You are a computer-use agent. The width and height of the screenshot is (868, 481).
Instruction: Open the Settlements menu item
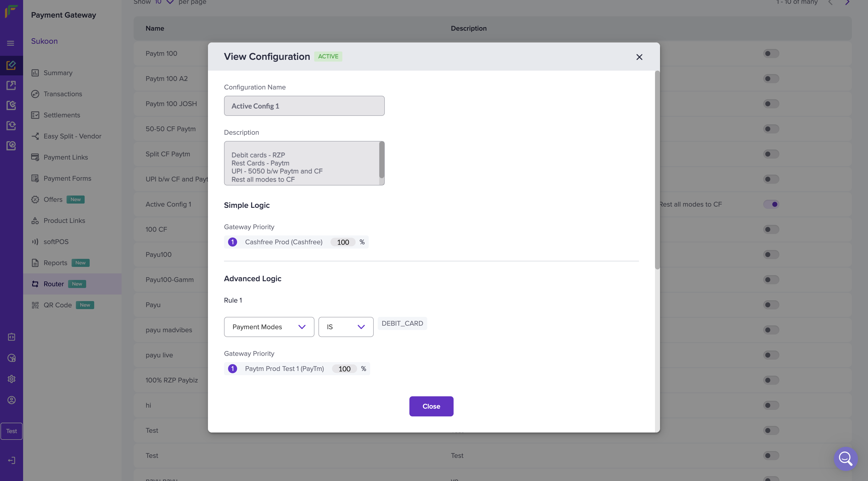tap(62, 115)
